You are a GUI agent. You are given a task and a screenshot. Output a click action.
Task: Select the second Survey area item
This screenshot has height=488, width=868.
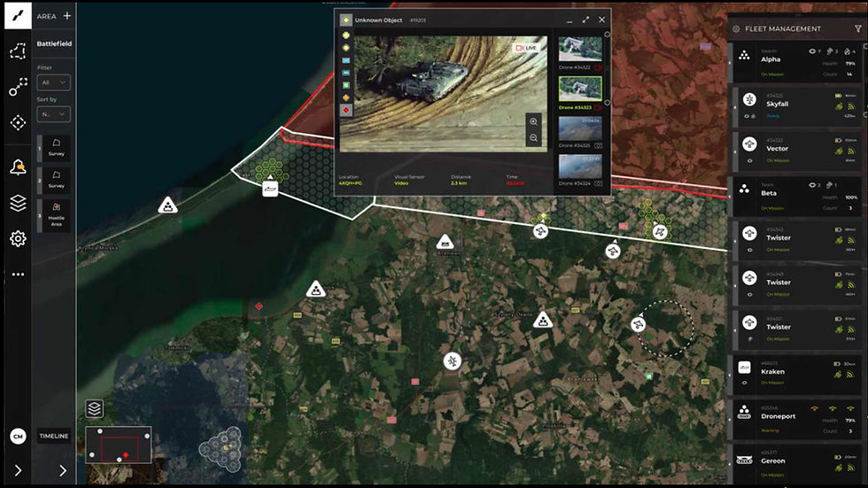56,180
